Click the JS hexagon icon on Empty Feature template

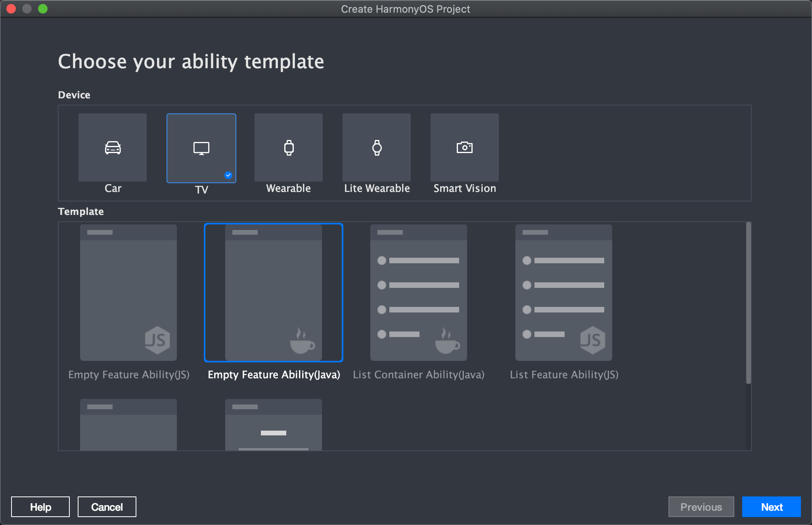157,340
